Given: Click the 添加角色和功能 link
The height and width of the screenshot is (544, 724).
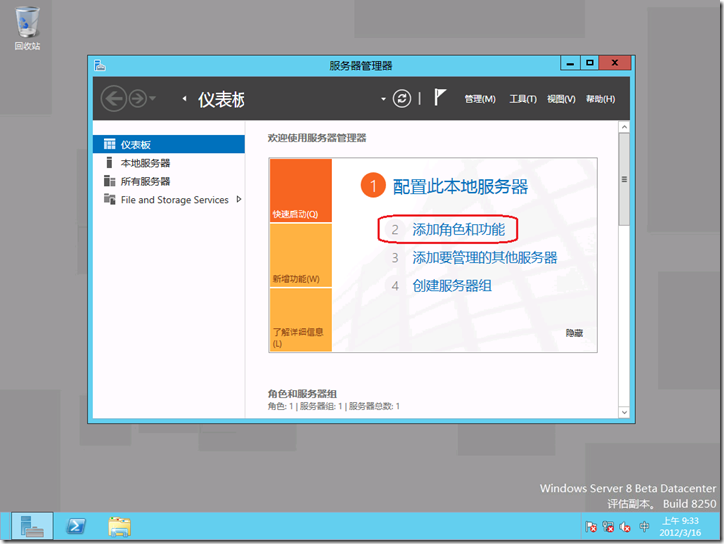Looking at the screenshot, I should click(459, 229).
